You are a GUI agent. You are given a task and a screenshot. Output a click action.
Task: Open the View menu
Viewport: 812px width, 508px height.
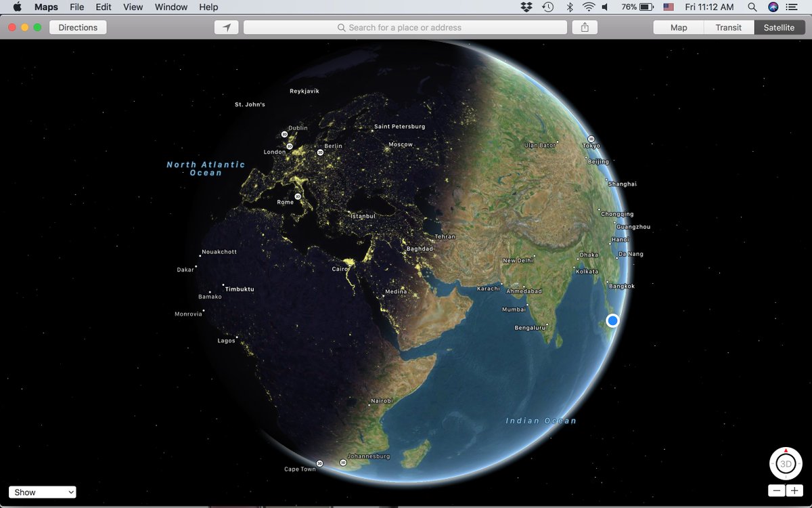133,7
